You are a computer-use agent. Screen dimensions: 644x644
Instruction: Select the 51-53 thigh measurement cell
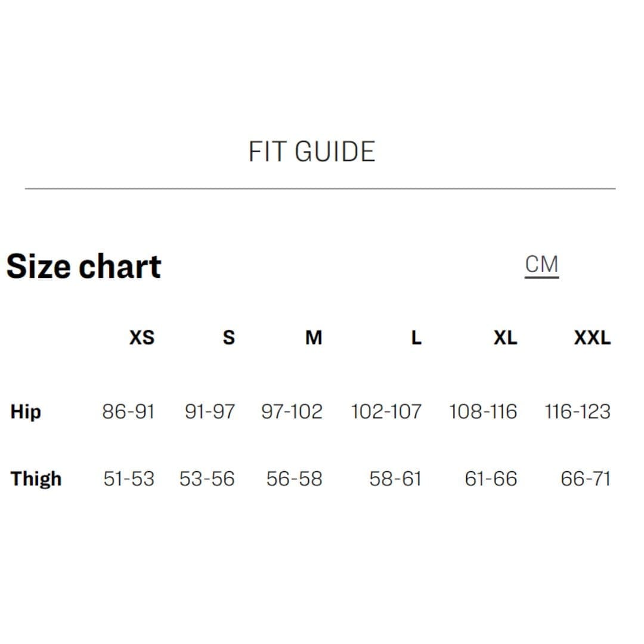(x=129, y=479)
